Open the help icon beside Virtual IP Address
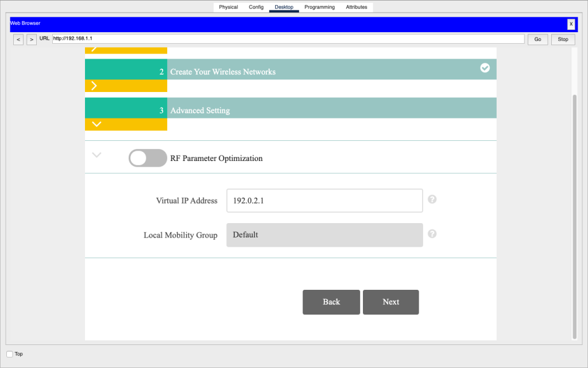The image size is (588, 368). [432, 199]
